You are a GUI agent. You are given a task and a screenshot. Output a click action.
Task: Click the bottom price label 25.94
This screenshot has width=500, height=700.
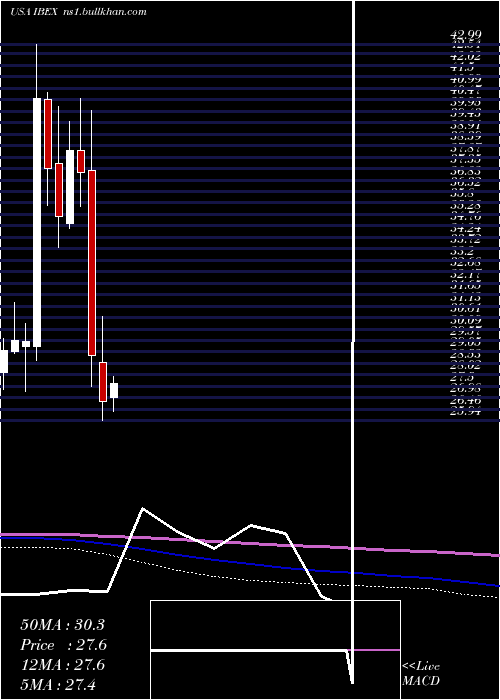[466, 412]
